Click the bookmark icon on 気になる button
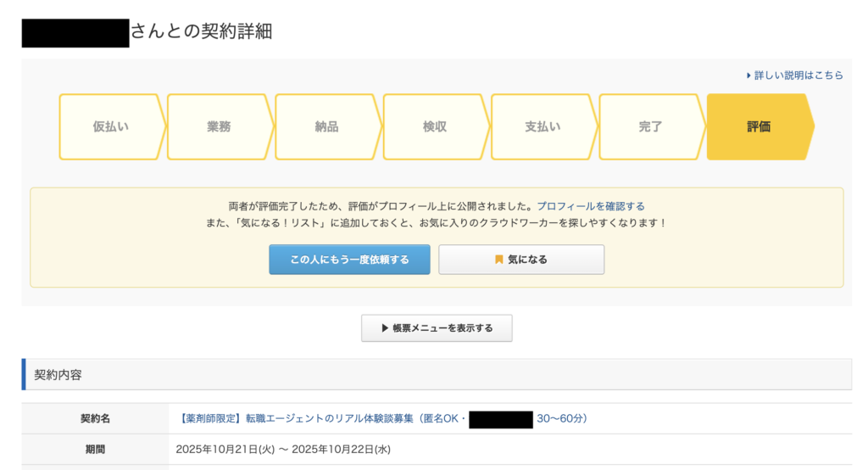Image resolution: width=868 pixels, height=470 pixels. pyautogui.click(x=498, y=260)
